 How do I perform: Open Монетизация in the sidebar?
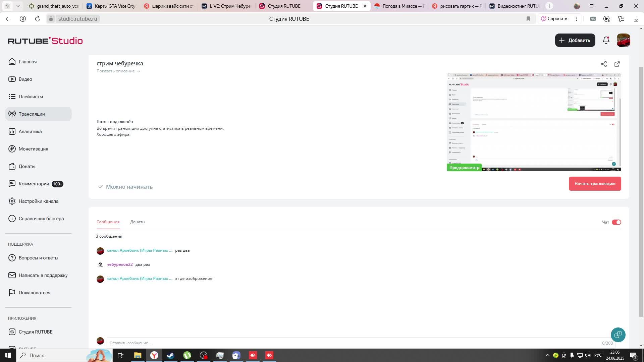pyautogui.click(x=33, y=149)
